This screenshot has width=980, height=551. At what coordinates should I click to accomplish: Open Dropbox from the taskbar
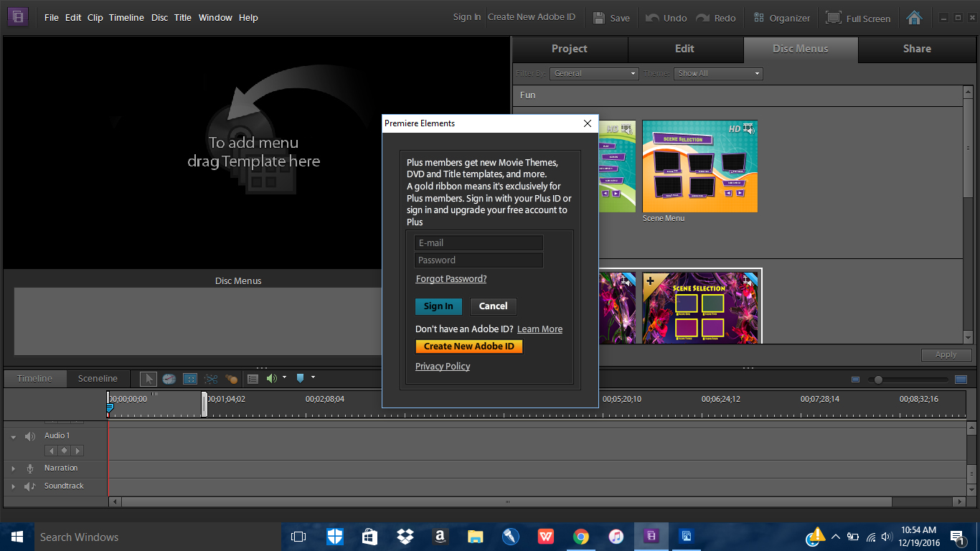click(x=405, y=537)
